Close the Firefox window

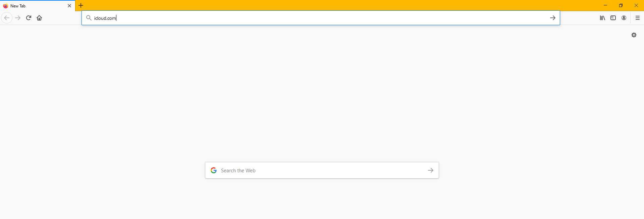click(x=636, y=5)
